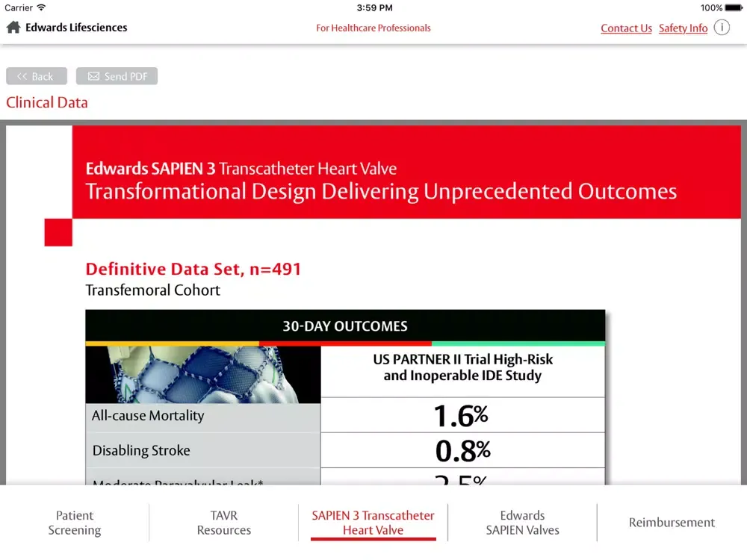
Task: Open the Edwards SAPIEN Valves tab
Action: (x=522, y=523)
